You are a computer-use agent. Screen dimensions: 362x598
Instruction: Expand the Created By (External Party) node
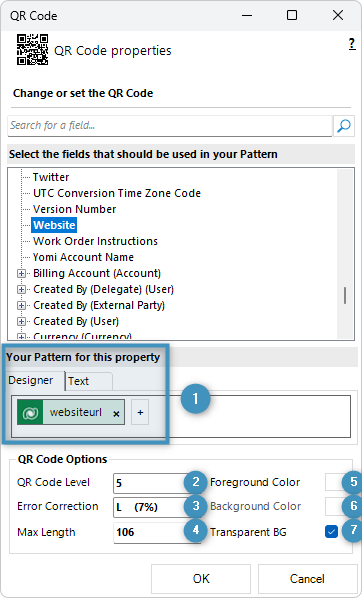point(21,305)
